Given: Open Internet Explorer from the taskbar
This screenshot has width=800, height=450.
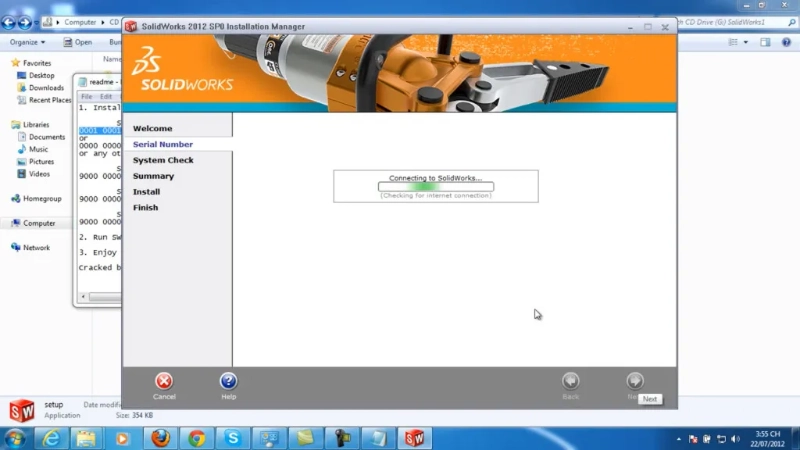Looking at the screenshot, I should click(x=51, y=438).
